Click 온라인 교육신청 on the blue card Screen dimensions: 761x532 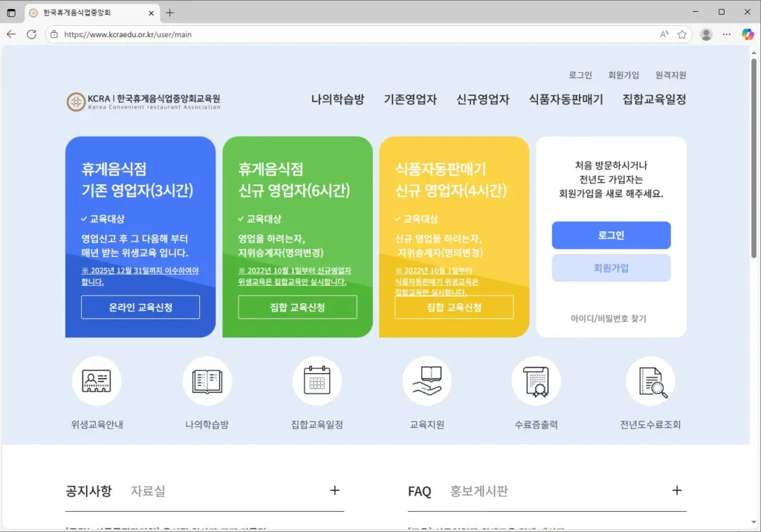[x=140, y=306]
